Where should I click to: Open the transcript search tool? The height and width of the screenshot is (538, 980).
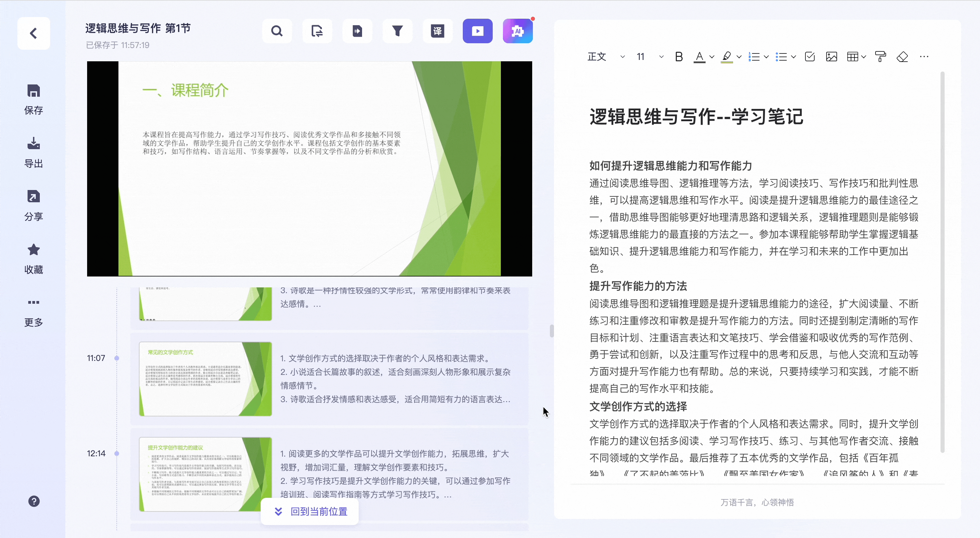[x=277, y=31]
